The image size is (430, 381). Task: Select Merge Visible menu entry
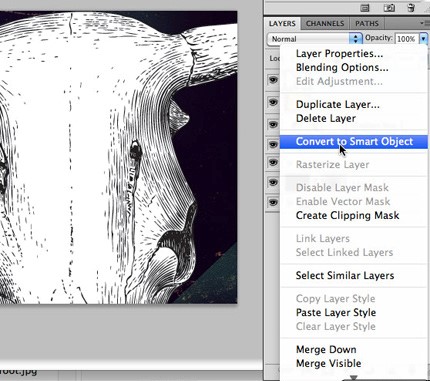tap(354, 363)
